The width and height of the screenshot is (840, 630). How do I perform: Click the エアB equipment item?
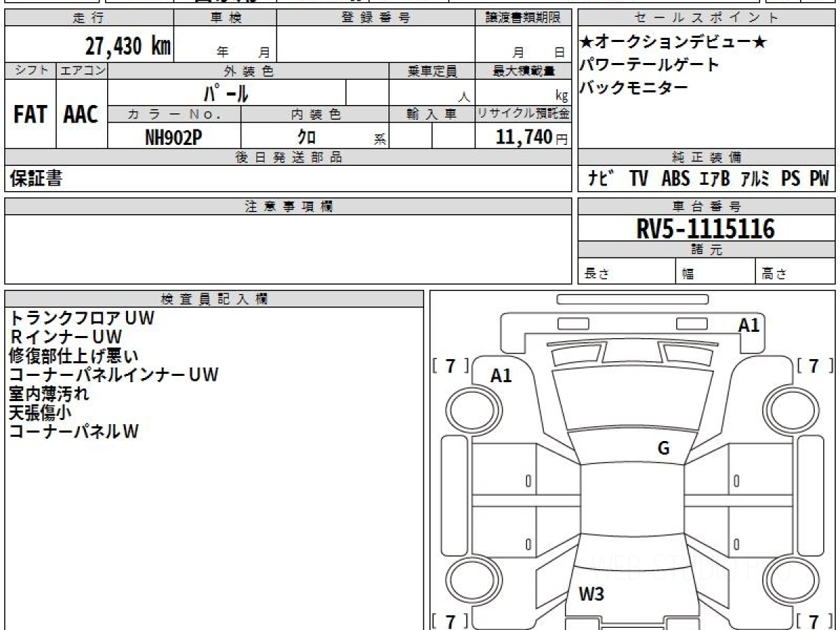[714, 179]
